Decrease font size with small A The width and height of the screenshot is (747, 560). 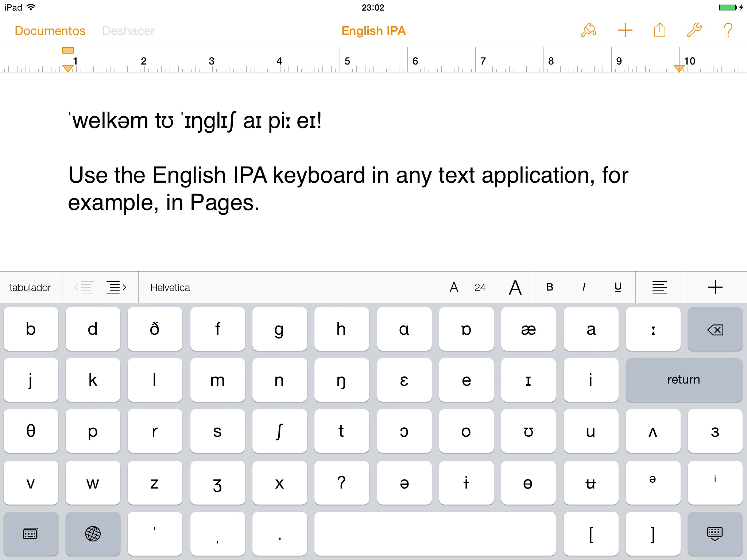click(454, 288)
